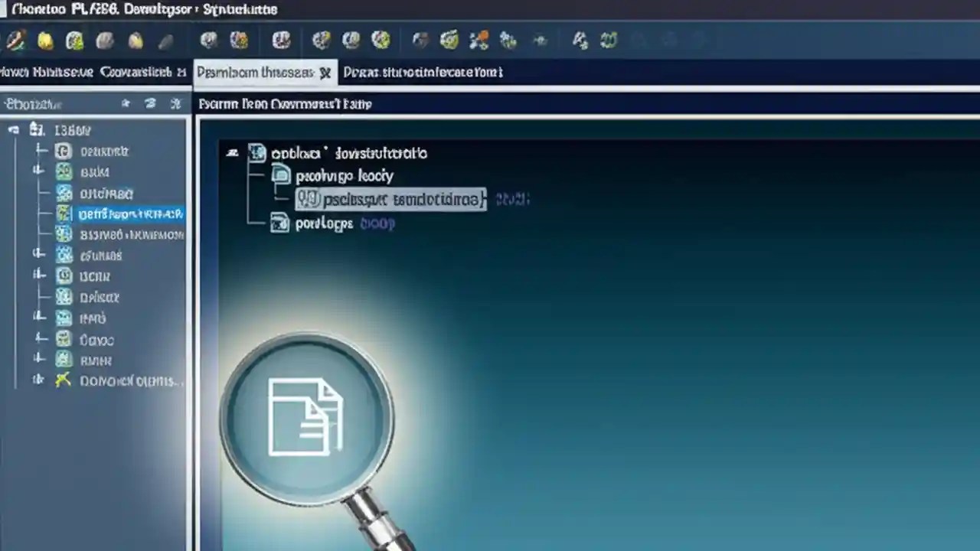Open the Save icon on the main toolbar

(x=74, y=41)
